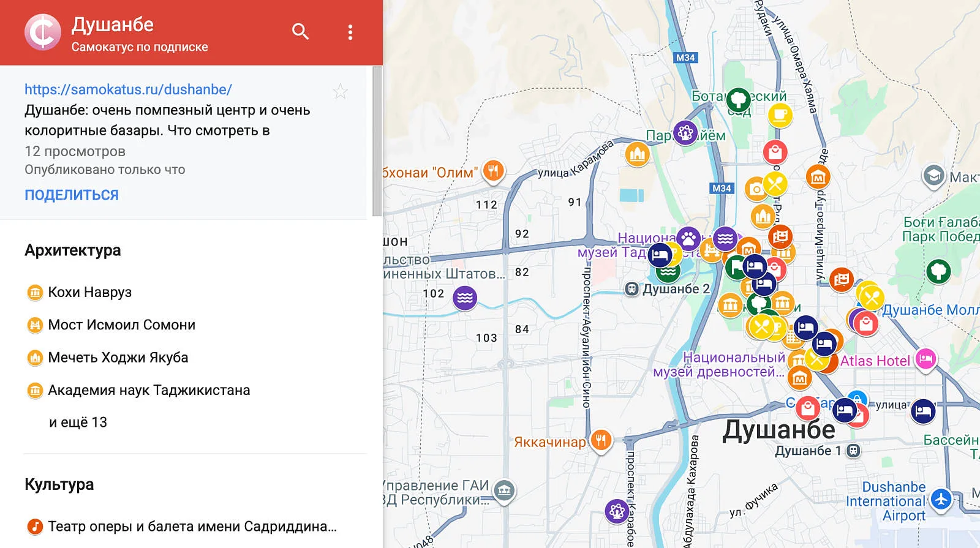Click the ПОДЕЛИТЬСЯ share button
This screenshot has width=980, height=548.
pos(72,195)
